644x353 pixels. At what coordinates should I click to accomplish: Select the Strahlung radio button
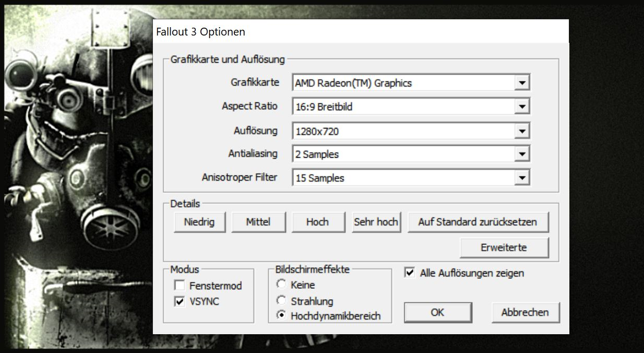pos(282,300)
